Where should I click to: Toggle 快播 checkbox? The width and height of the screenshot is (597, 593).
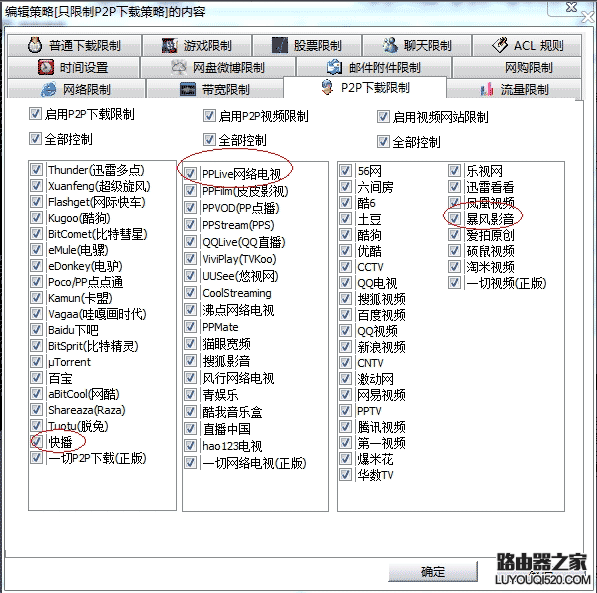37,441
